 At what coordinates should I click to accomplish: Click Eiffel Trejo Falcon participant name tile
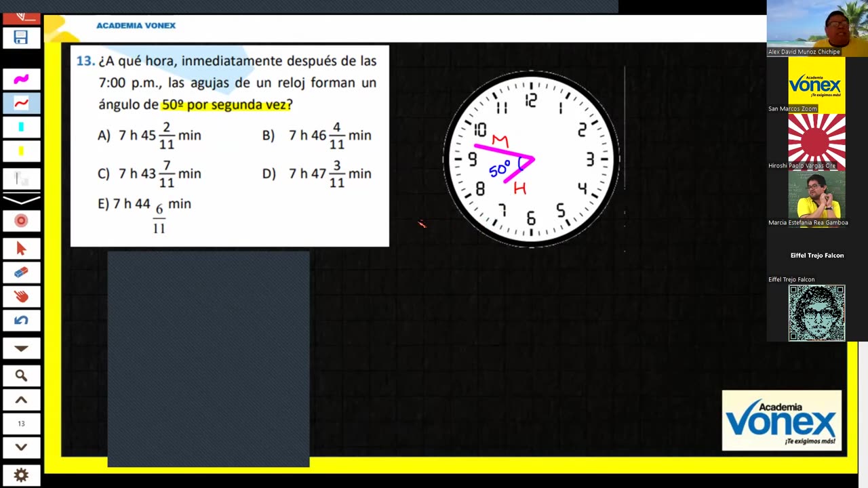(x=816, y=256)
